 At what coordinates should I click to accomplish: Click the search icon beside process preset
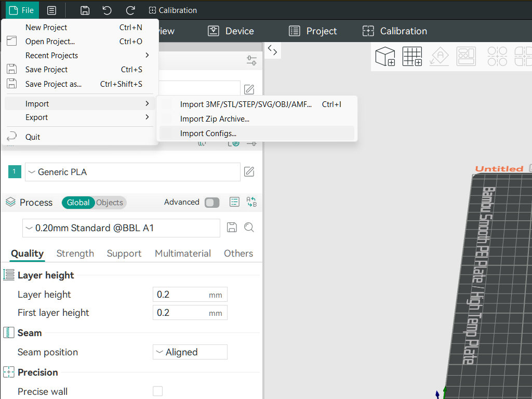(x=249, y=228)
